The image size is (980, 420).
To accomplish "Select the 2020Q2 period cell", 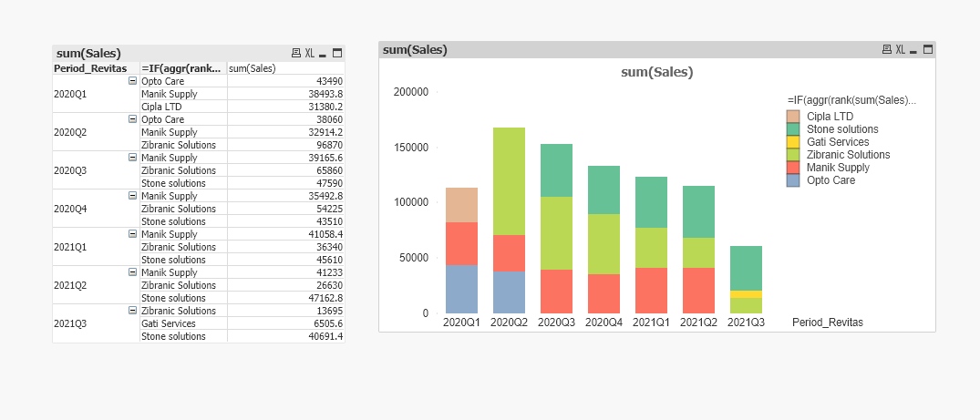I will click(97, 132).
